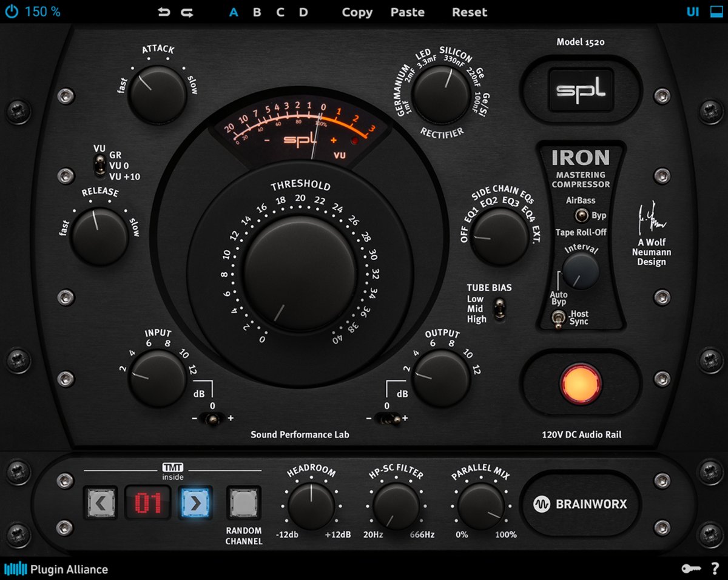
Task: Switch to preset bank D
Action: point(303,12)
